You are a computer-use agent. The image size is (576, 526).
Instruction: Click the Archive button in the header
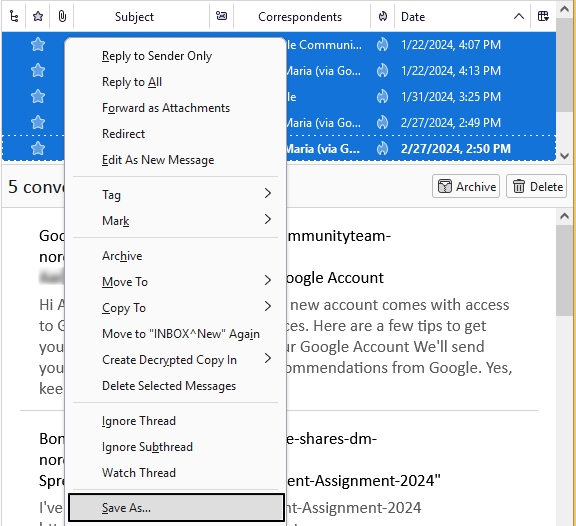[466, 186]
